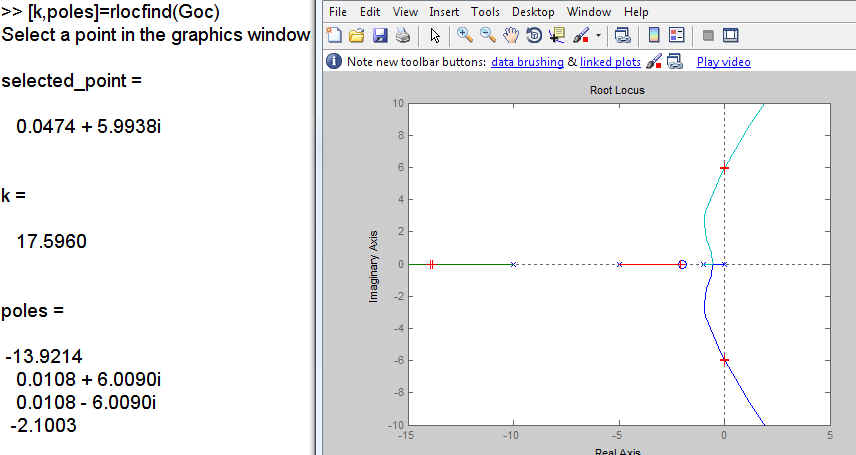Select the Zoom Out magnifier tool

(487, 36)
